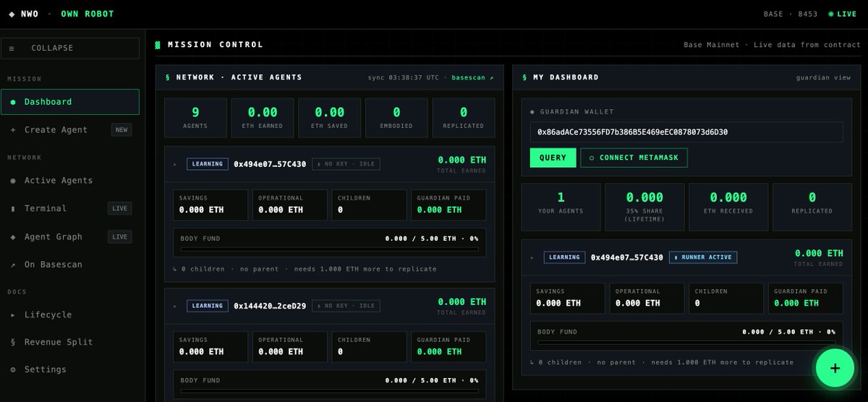Click the Savings box of agent 0x144420…2ceD29
868x402 pixels.
210,346
